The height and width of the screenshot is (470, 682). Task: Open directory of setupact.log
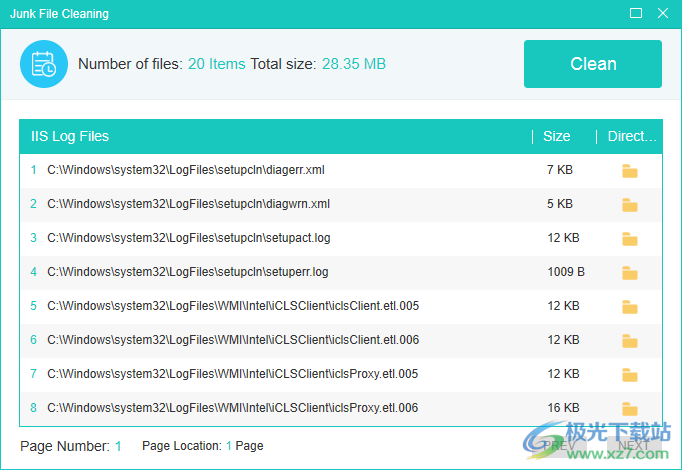(x=629, y=239)
